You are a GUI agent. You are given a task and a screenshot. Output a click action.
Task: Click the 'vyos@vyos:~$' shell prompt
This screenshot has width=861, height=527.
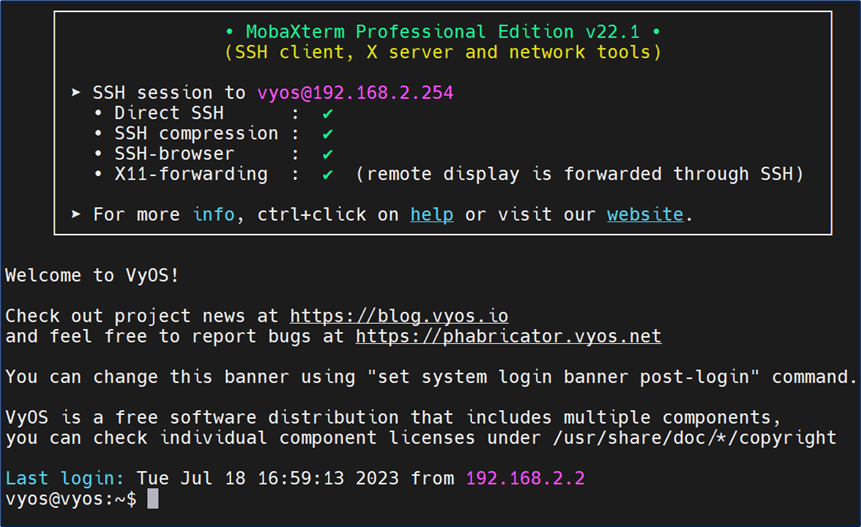click(71, 498)
